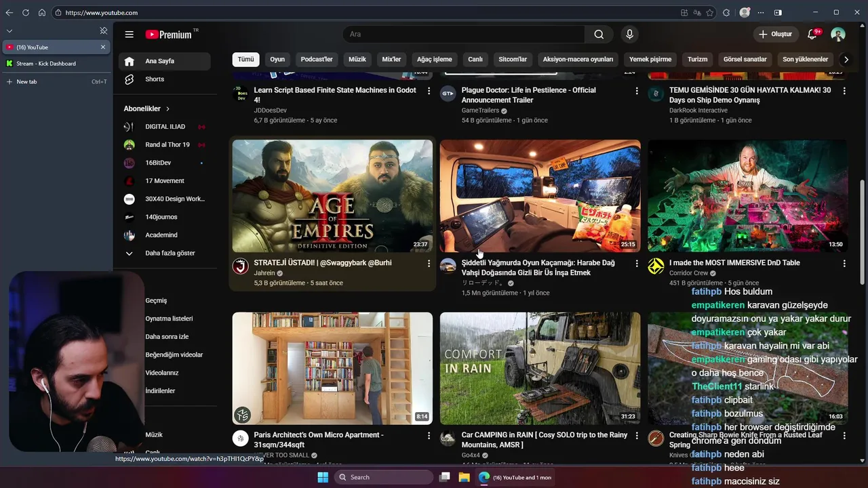The height and width of the screenshot is (488, 868).
Task: Add page to favorites star icon
Action: [x=709, y=12]
